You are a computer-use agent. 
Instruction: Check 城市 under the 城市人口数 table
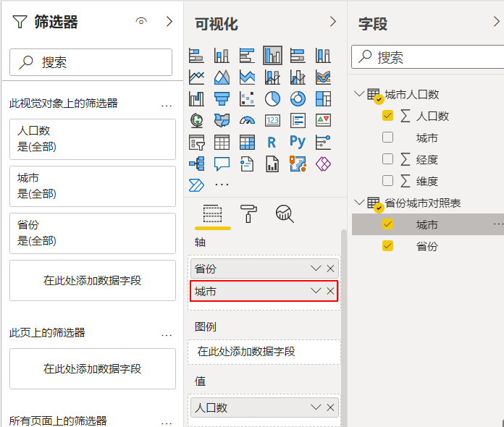point(387,138)
